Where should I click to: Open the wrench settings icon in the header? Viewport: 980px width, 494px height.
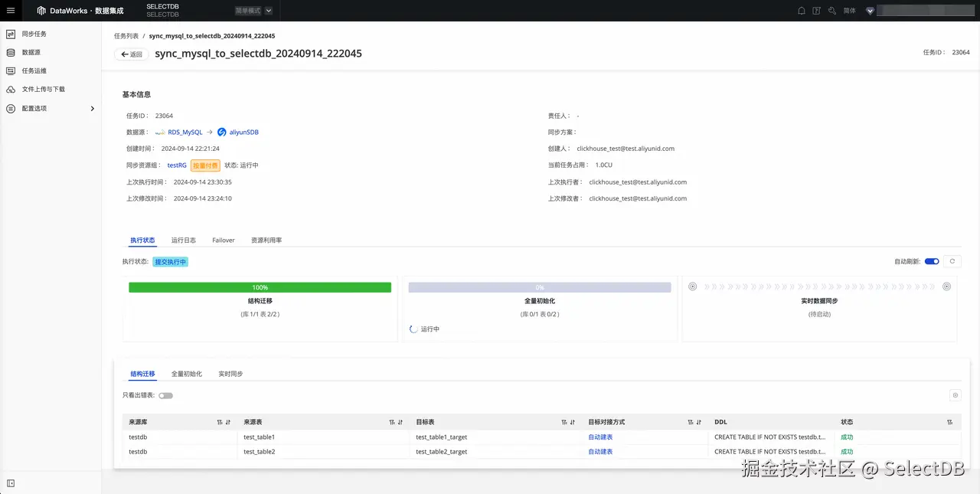click(x=831, y=11)
